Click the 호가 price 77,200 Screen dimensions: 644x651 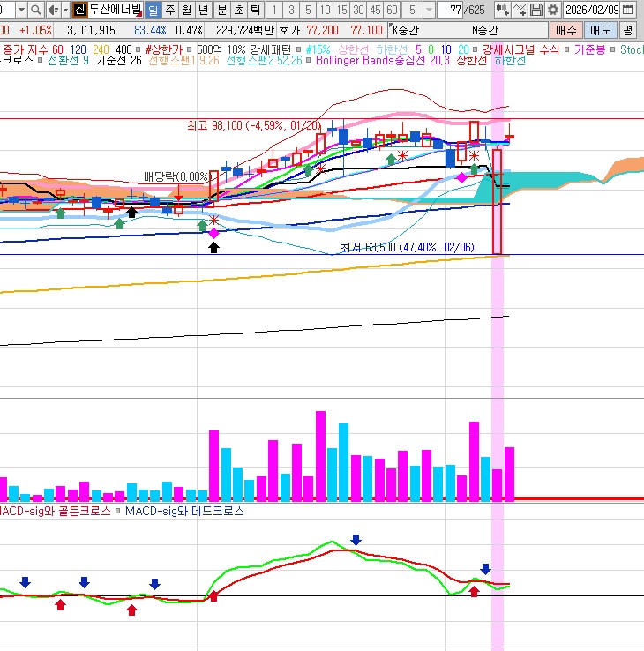click(322, 30)
